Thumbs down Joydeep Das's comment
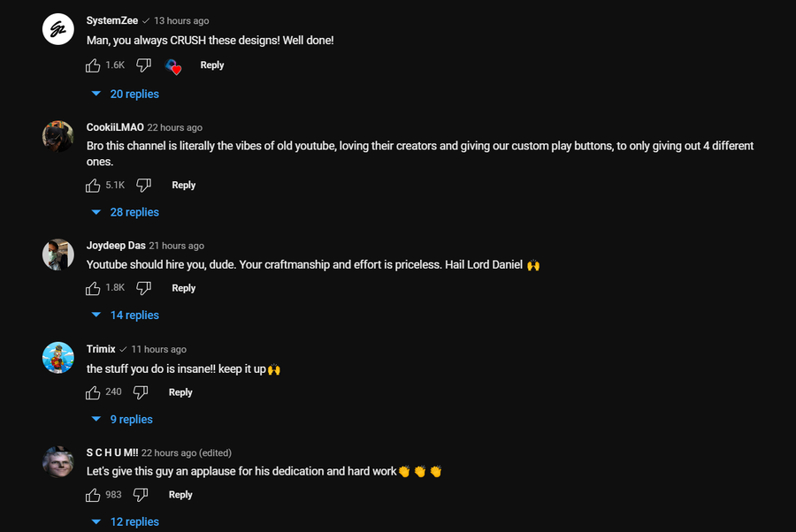The width and height of the screenshot is (796, 532). tap(144, 288)
